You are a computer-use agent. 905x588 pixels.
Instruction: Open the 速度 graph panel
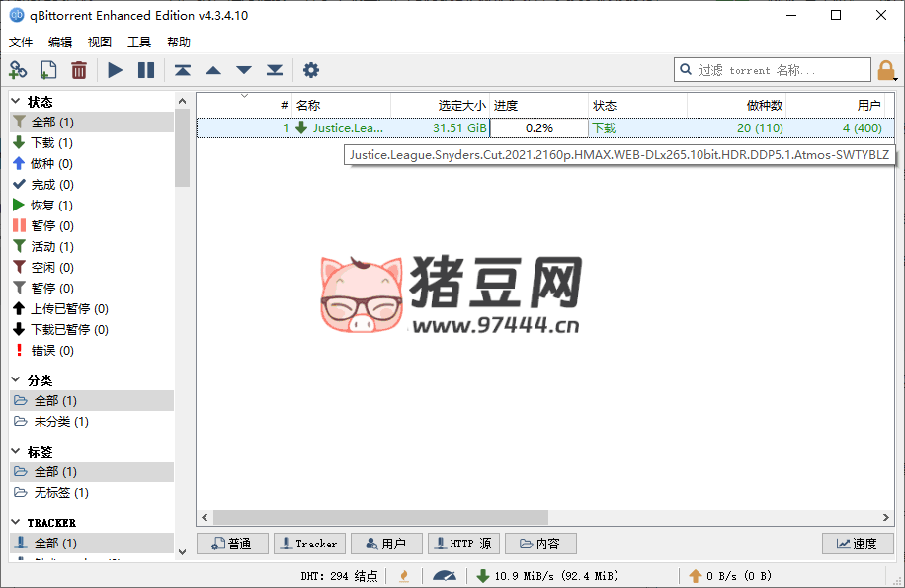pyautogui.click(x=858, y=543)
